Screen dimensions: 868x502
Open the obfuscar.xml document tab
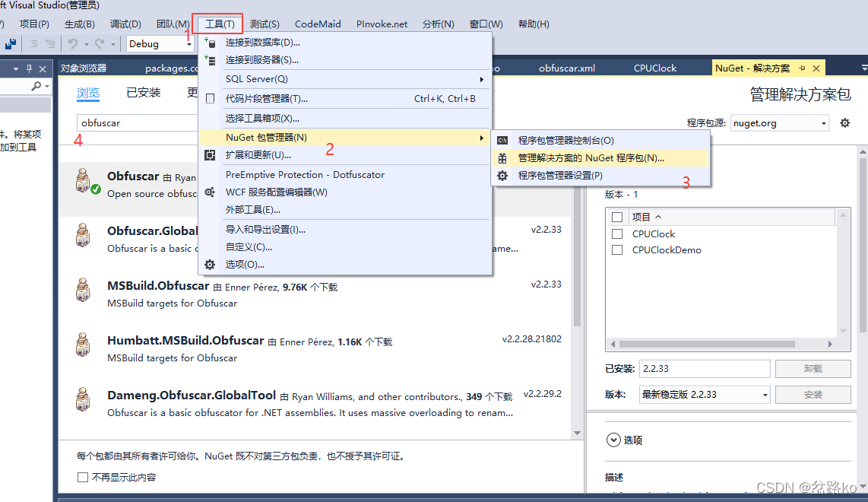(567, 68)
